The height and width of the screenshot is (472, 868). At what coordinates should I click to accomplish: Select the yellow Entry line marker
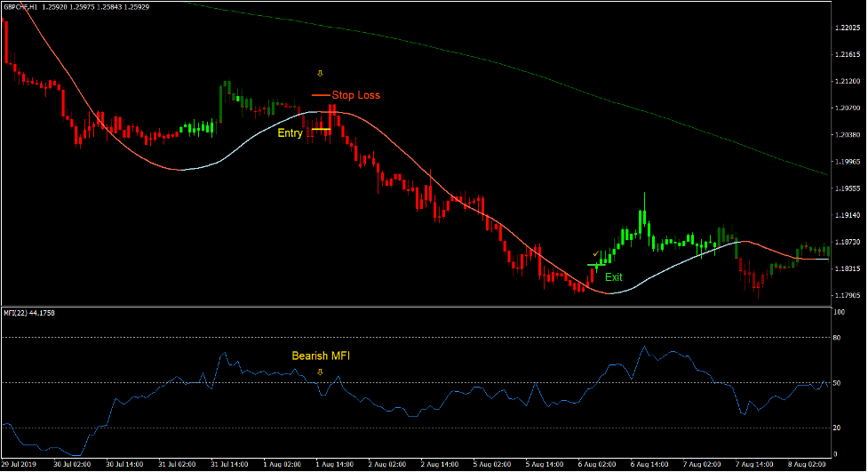click(x=321, y=130)
